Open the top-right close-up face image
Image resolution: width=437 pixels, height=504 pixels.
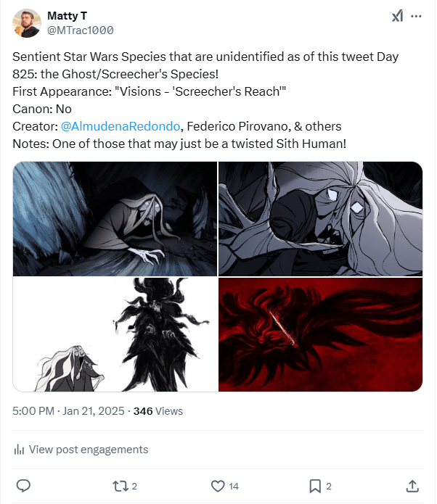pos(320,219)
